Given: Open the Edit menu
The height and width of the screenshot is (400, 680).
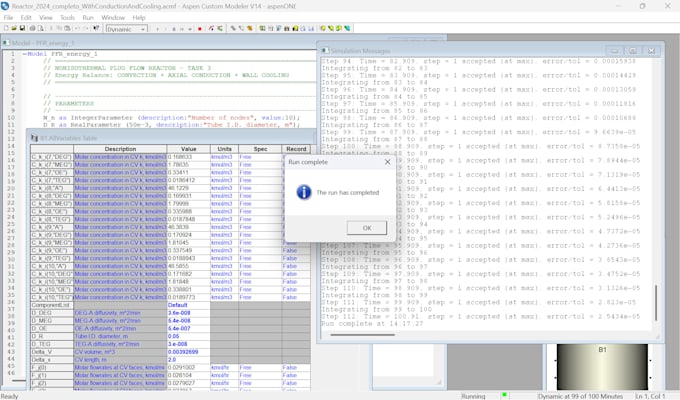Looking at the screenshot, I should pos(26,18).
